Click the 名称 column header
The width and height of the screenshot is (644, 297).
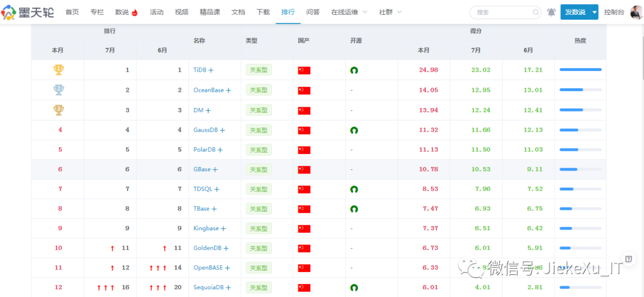[x=199, y=41]
